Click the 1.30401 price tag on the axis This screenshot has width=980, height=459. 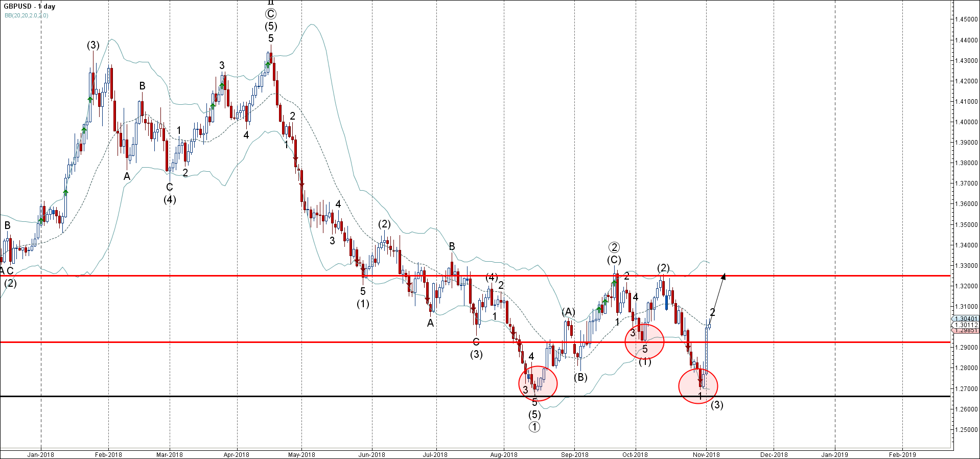(966, 318)
